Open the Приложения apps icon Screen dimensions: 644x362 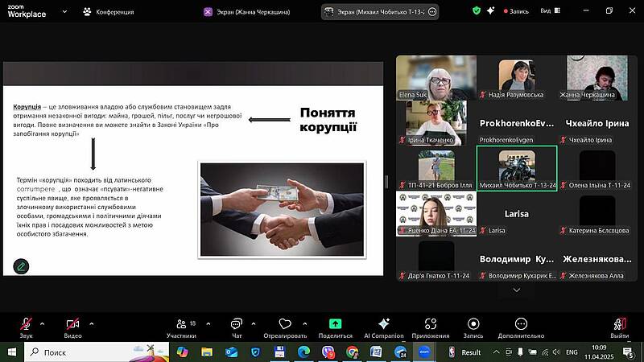[x=430, y=323]
